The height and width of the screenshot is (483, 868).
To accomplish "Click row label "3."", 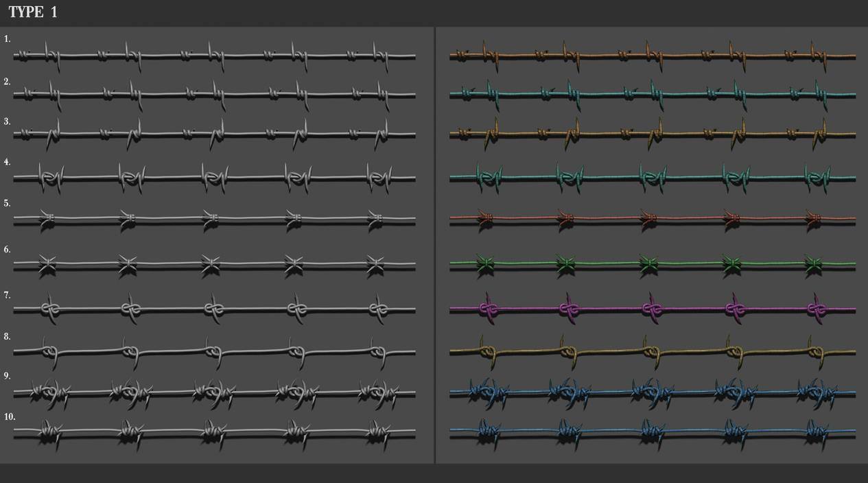I will point(7,121).
